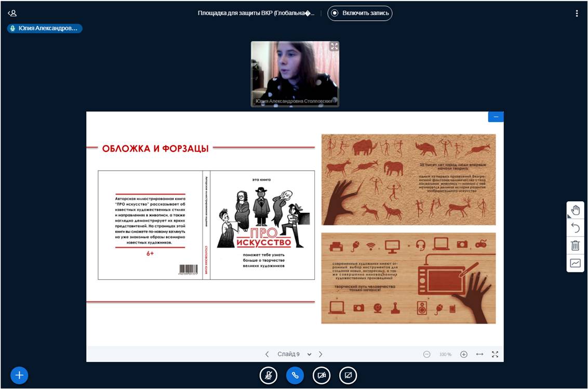Toggle webcam sharing
This screenshot has height=389, width=588.
click(322, 375)
